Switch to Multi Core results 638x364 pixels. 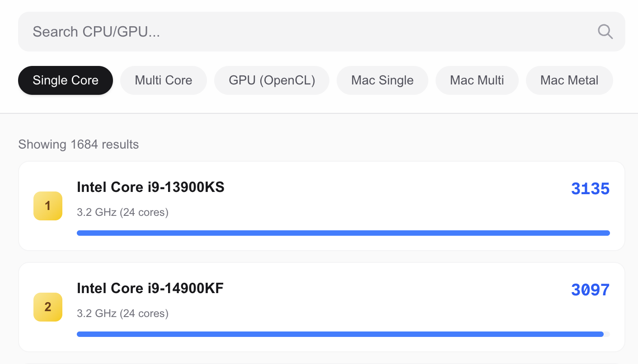[x=164, y=80]
